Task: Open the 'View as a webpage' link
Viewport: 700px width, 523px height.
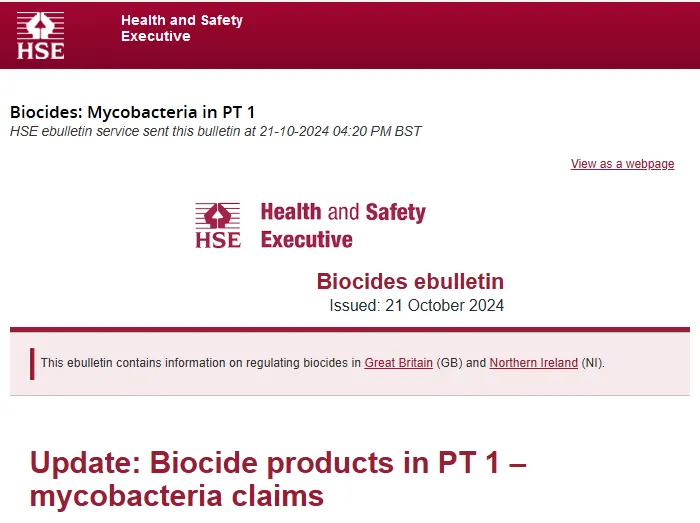Action: pos(622,164)
